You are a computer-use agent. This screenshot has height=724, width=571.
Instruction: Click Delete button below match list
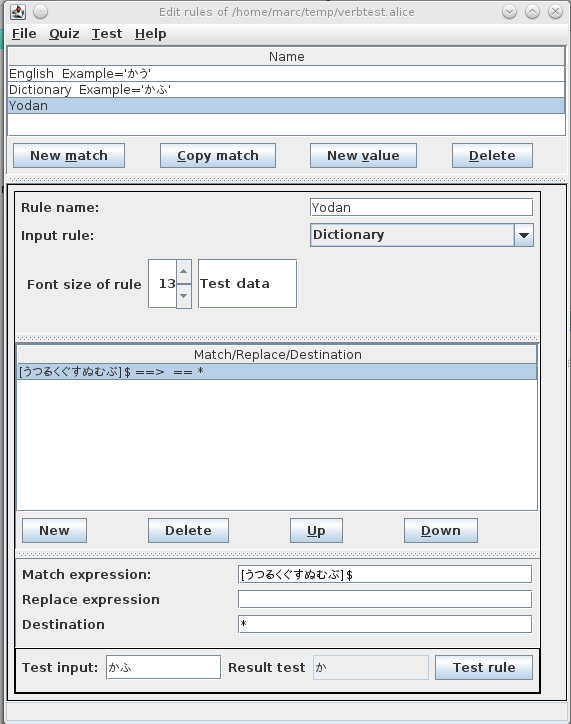(188, 531)
